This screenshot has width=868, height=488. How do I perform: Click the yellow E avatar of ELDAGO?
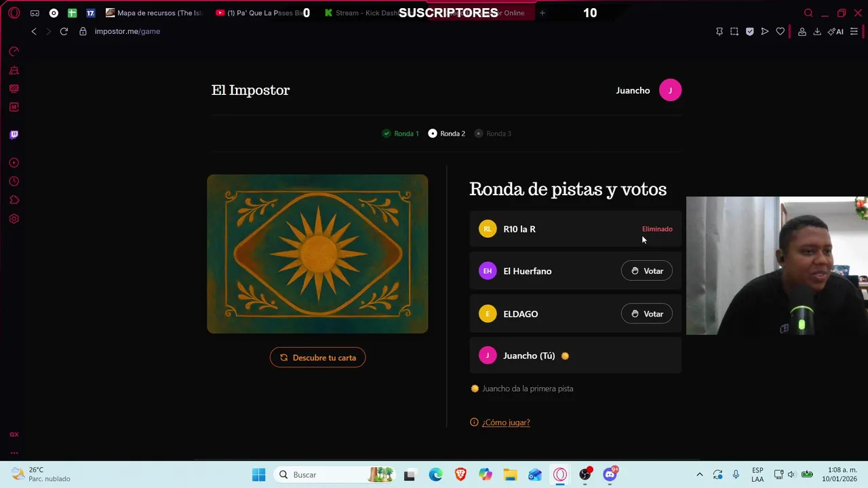click(x=488, y=314)
